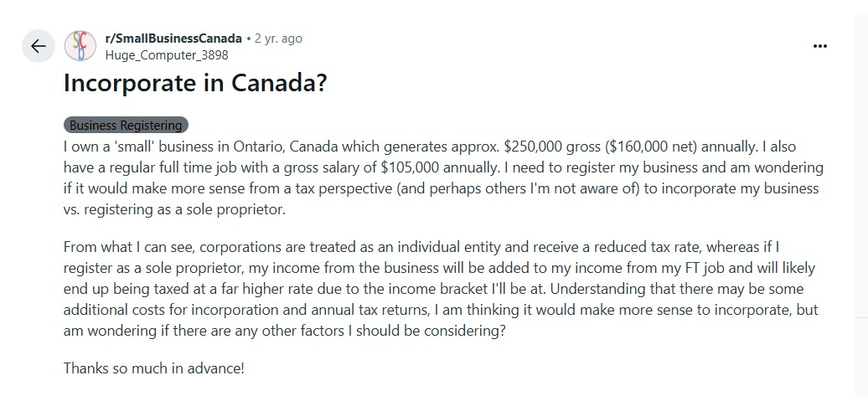Click the post title "Incorporate in Canada?"

click(x=194, y=84)
